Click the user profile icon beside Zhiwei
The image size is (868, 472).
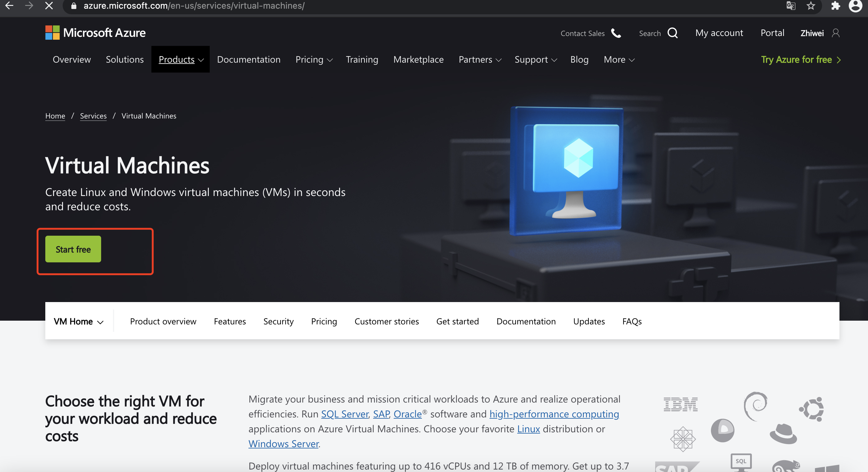[836, 33]
